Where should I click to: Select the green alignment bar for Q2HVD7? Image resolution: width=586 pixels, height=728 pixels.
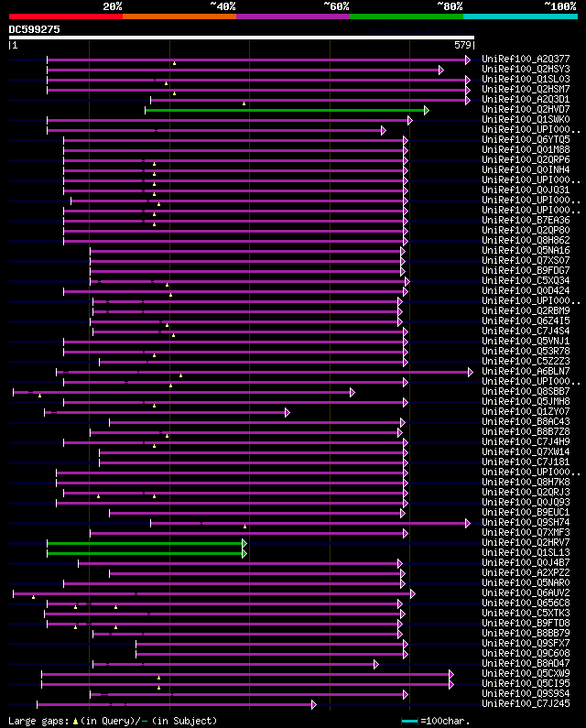pos(285,111)
